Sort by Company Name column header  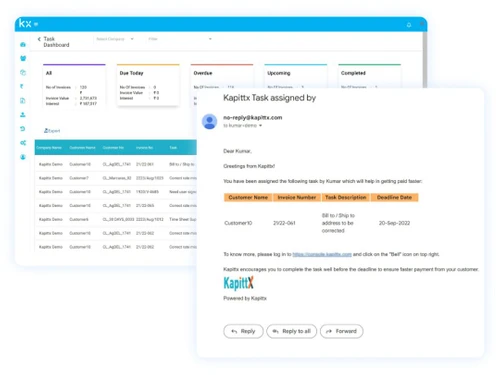[49, 147]
